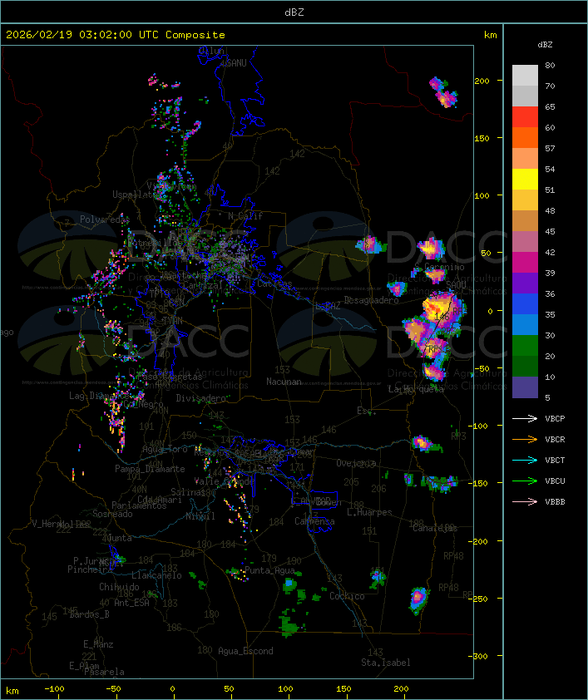Click the dBZ title in top bar
588x700 pixels.
pyautogui.click(x=294, y=12)
